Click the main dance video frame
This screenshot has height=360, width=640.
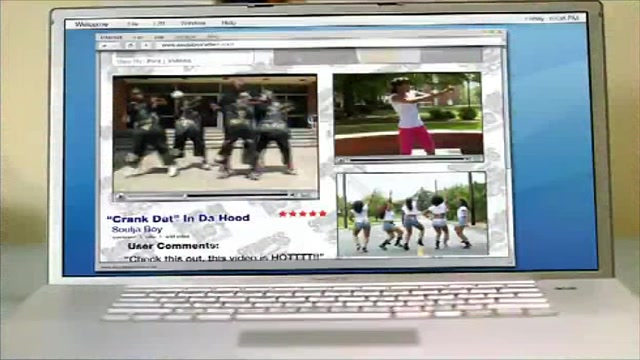coord(215,133)
